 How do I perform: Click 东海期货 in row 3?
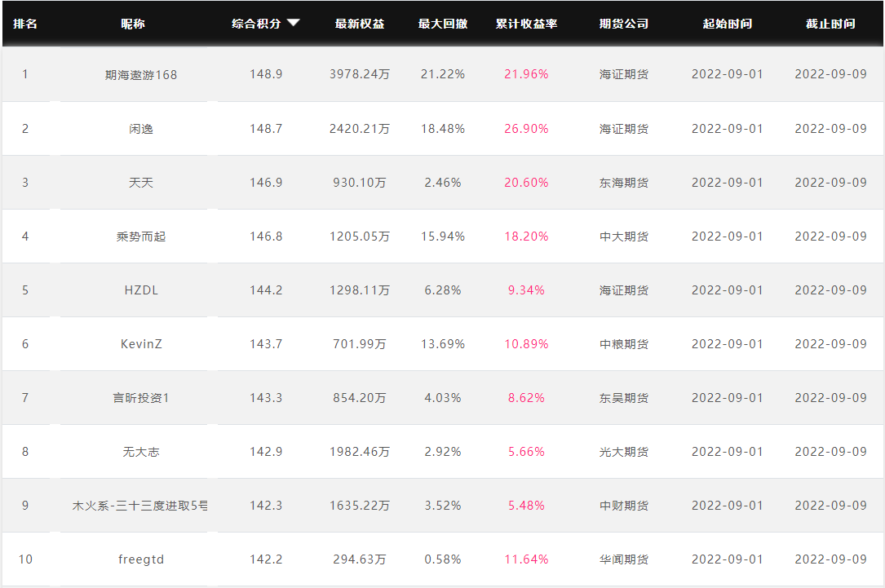tap(624, 183)
